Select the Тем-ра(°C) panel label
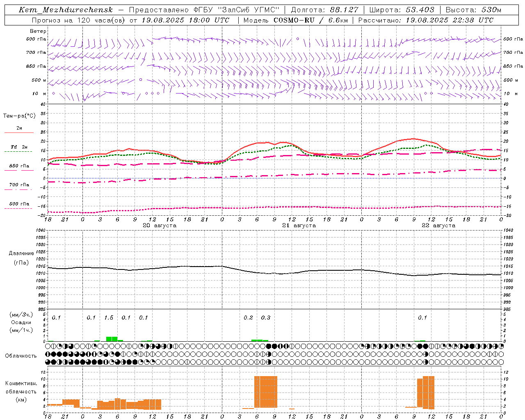The width and height of the screenshot is (525, 420). 19,116
